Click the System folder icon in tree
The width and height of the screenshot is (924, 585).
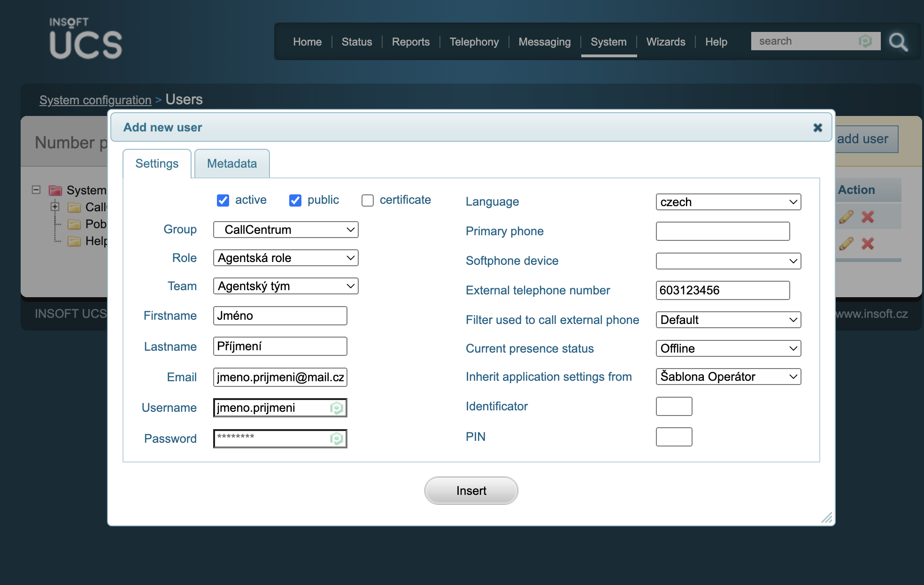(55, 190)
